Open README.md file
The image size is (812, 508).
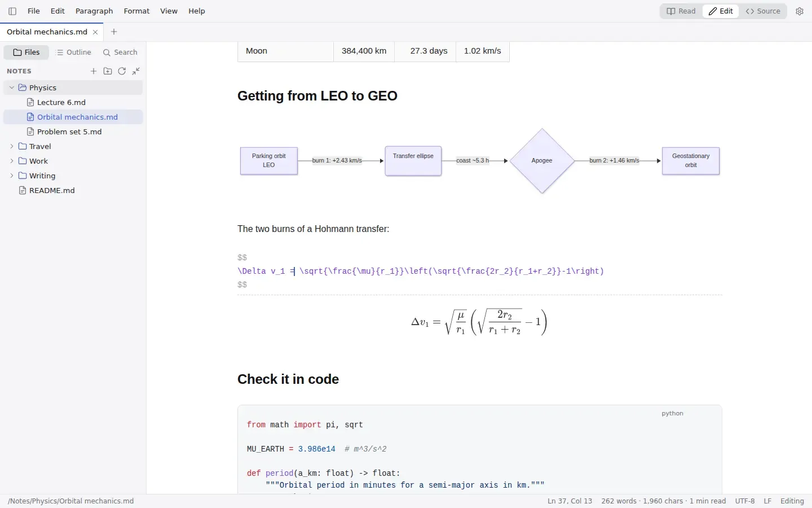73,190
